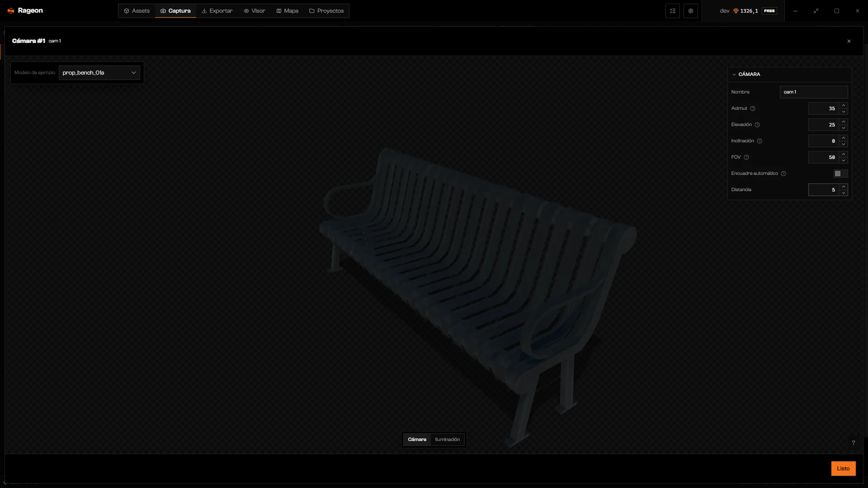This screenshot has height=488, width=868.
Task: Click the task list icon in top bar
Action: [673, 11]
